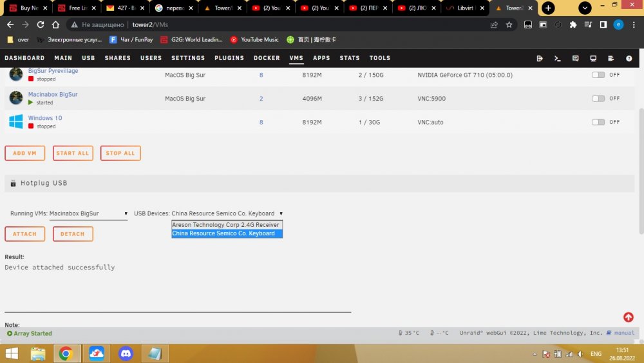
Task: Open the Chrome three-dot menu
Action: pyautogui.click(x=634, y=25)
